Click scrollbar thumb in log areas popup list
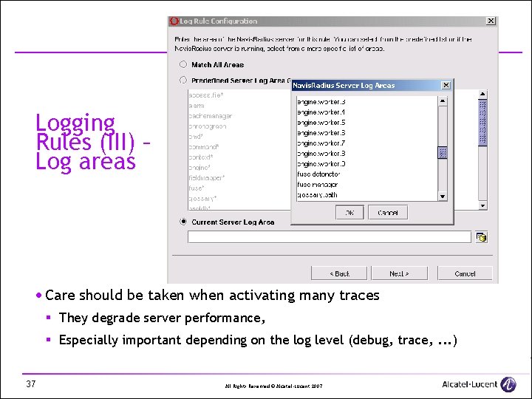Viewport: 532px width, 399px height. coord(443,153)
